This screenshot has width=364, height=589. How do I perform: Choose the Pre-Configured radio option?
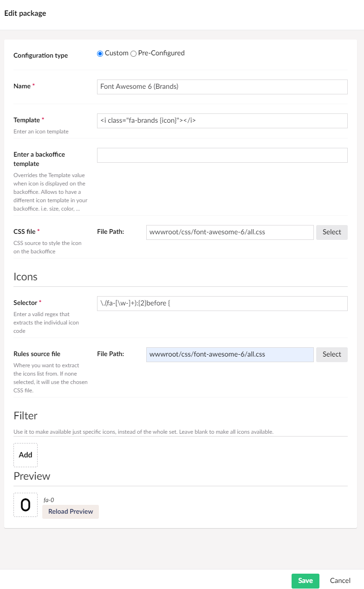click(x=133, y=53)
